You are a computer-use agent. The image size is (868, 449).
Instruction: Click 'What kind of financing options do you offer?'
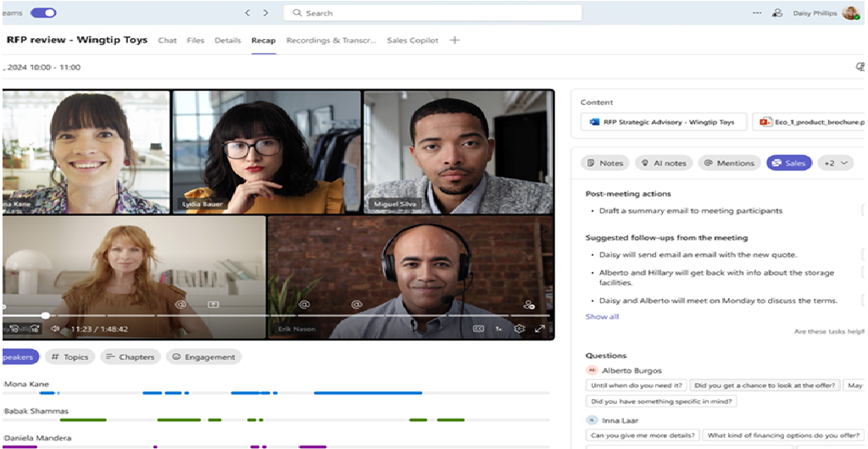[784, 435]
